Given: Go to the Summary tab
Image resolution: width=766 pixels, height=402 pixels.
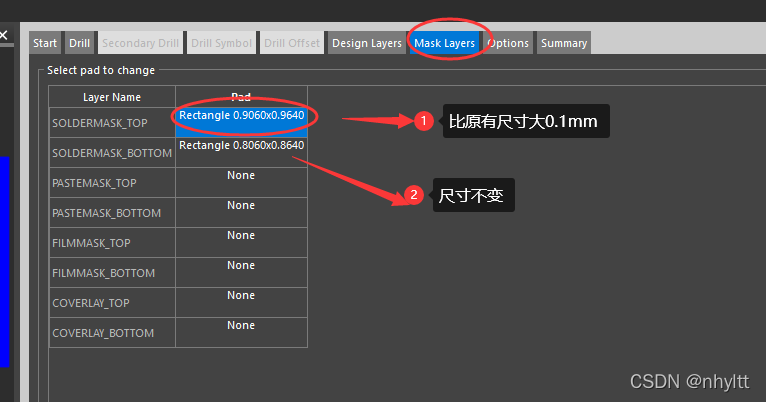Looking at the screenshot, I should click(563, 43).
